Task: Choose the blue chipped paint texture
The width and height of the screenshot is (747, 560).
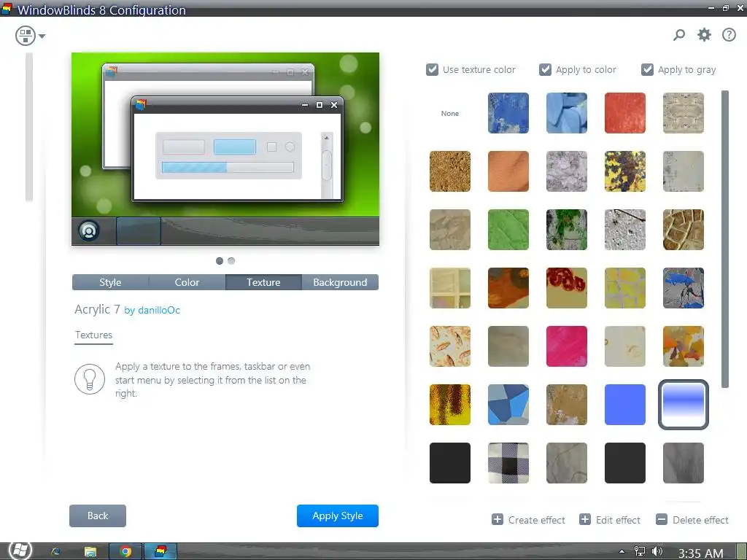Action: (x=508, y=113)
